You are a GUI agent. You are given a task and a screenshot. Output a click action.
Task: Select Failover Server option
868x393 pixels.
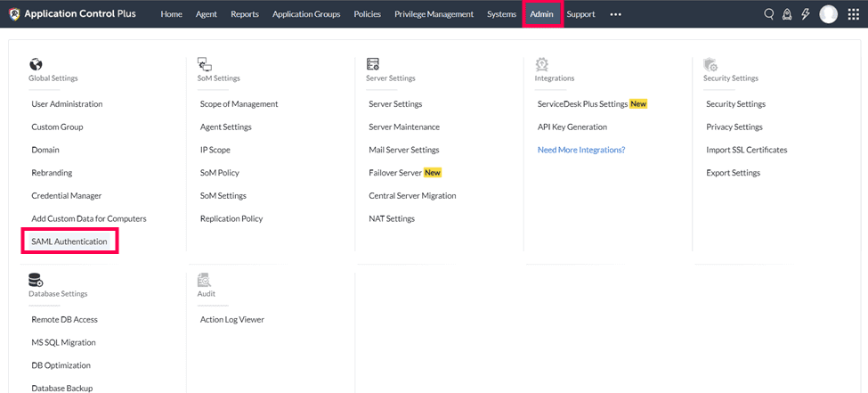pyautogui.click(x=394, y=173)
